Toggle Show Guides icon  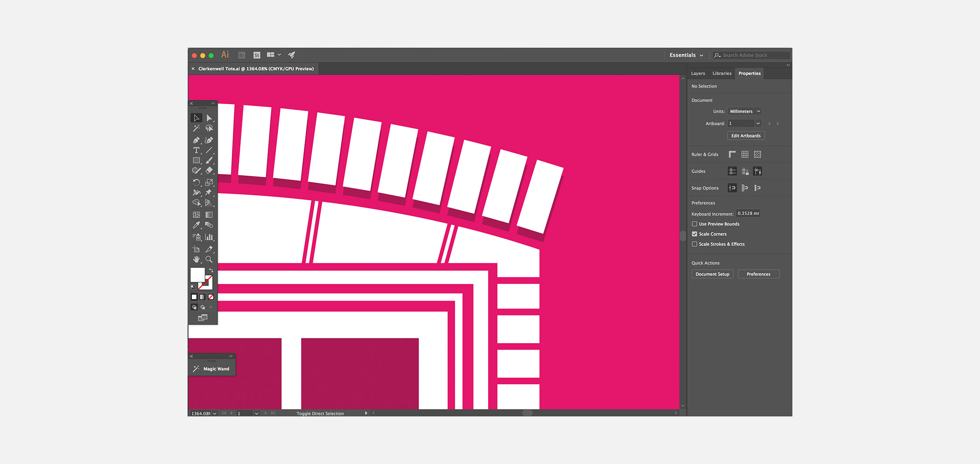732,171
